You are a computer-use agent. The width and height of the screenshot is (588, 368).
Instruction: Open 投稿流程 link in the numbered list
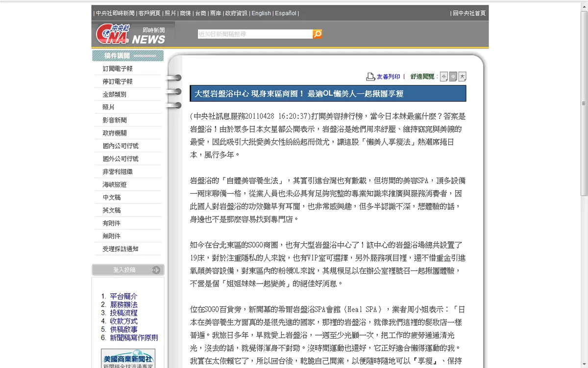(x=123, y=313)
